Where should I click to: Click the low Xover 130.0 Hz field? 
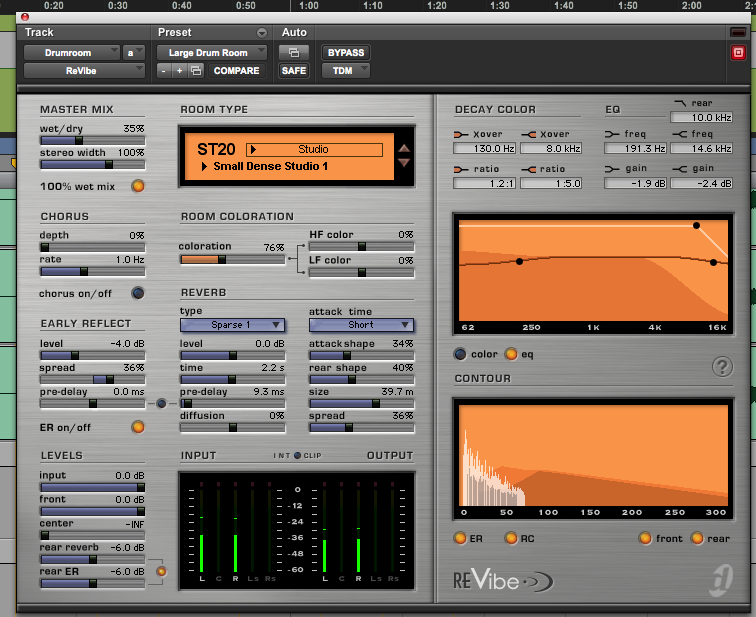[x=485, y=148]
